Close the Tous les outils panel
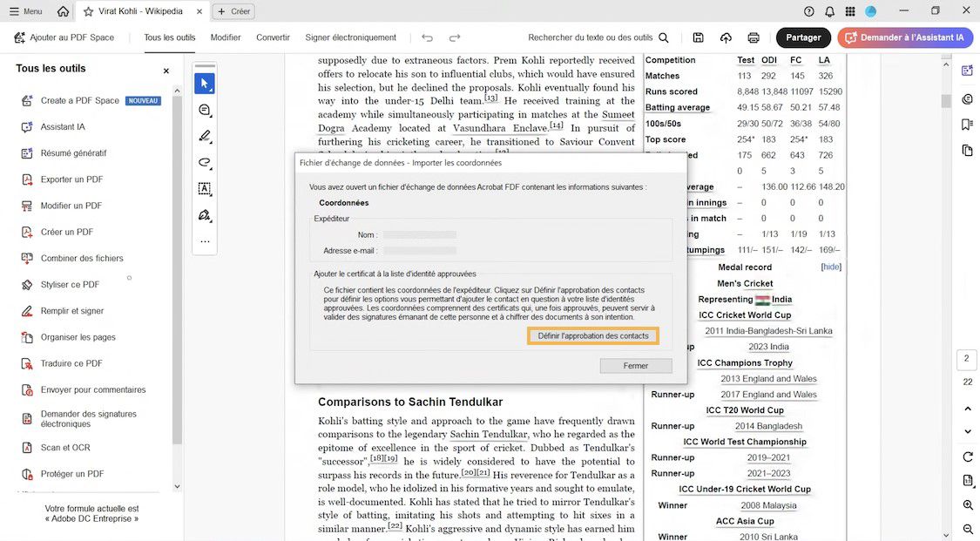The image size is (980, 541). pyautogui.click(x=166, y=71)
